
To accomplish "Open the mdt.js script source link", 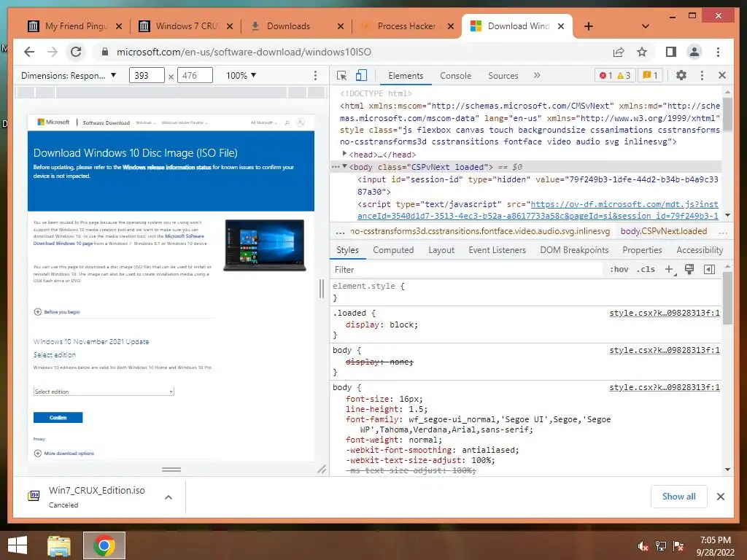I will tap(538, 210).
